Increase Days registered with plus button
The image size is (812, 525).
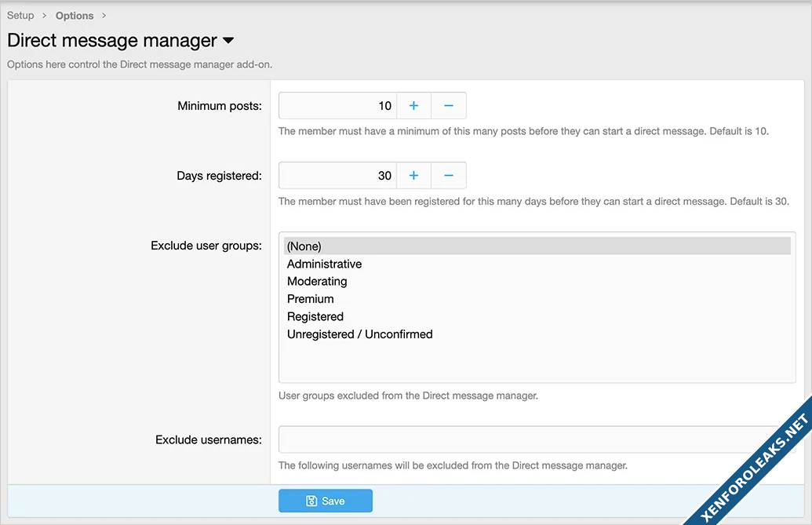(x=413, y=176)
